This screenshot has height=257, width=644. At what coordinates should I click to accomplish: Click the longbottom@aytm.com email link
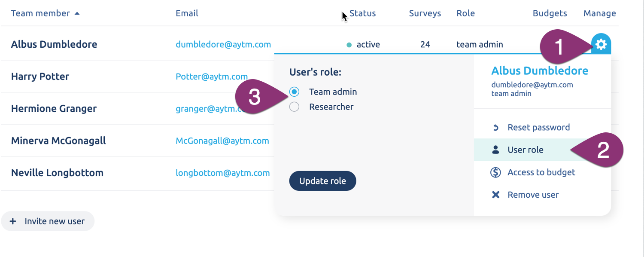222,173
